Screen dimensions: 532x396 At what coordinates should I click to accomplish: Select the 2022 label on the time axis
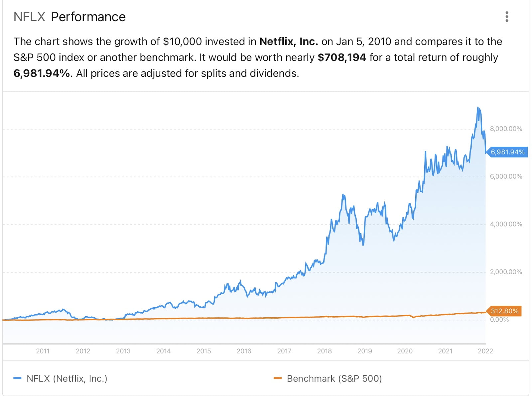(x=485, y=351)
